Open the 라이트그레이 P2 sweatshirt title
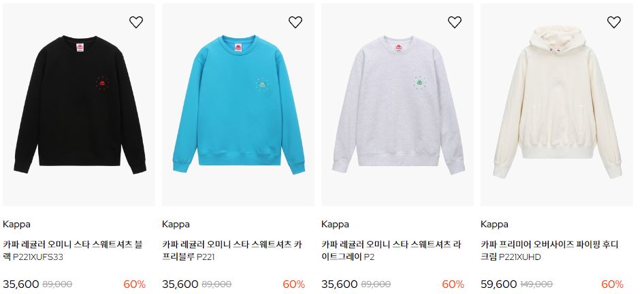Image resolution: width=644 pixels, height=294 pixels. [391, 250]
